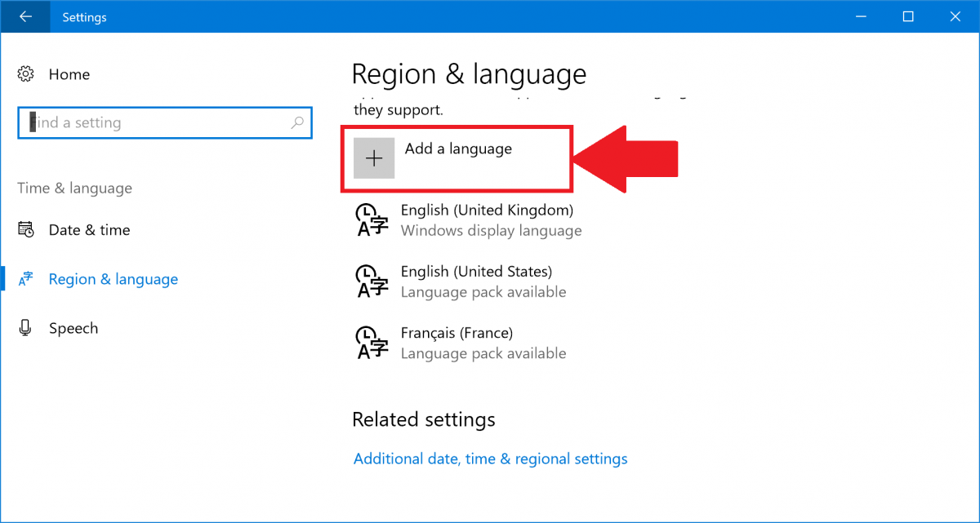Click the plus icon on Add a language
Screen dimensions: 980x523
[373, 157]
